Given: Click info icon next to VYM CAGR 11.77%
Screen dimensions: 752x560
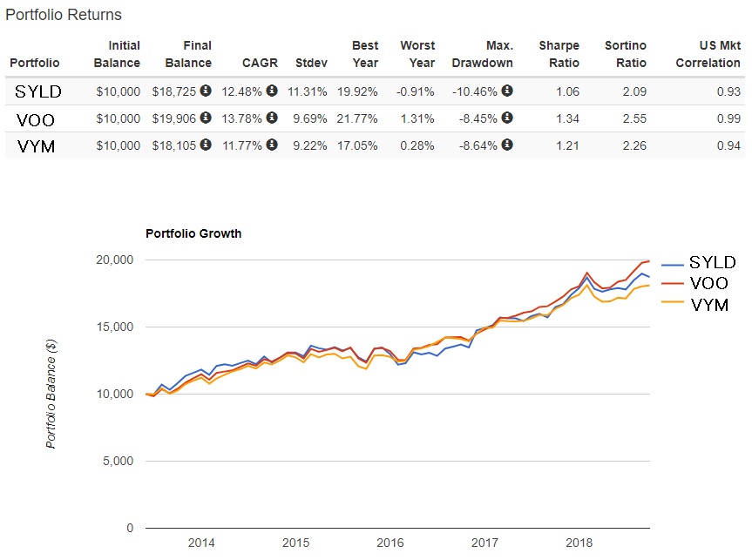Looking at the screenshot, I should (x=272, y=145).
